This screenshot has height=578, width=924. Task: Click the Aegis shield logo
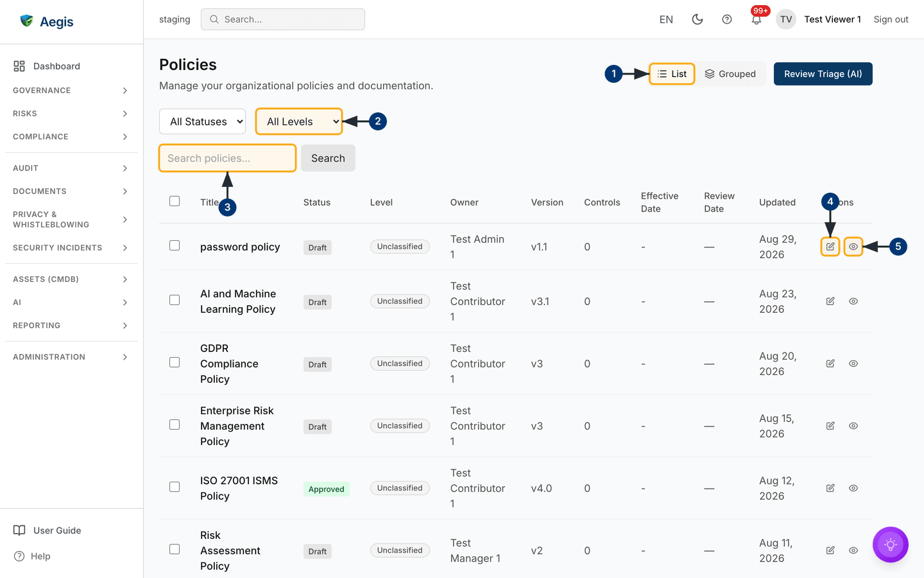tap(26, 21)
